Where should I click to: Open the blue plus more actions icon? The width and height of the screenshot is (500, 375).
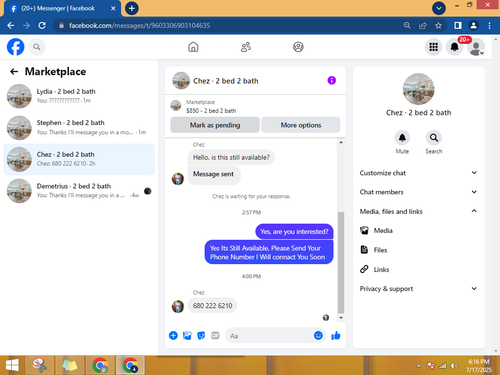click(173, 335)
